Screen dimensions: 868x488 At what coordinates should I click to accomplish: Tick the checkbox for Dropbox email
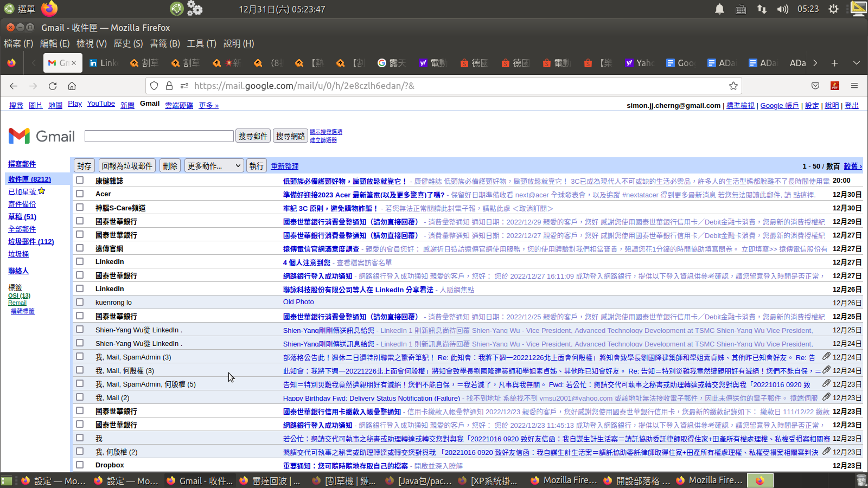(80, 465)
